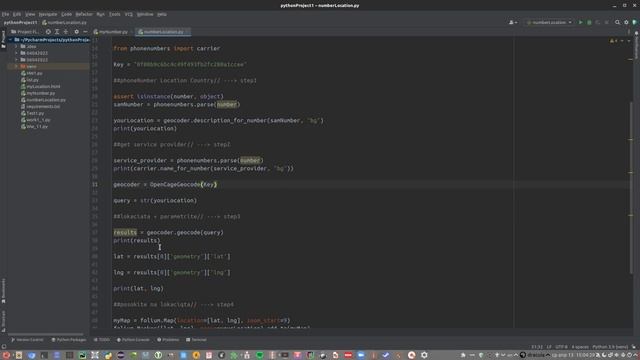
Task: Open the Navigate menu
Action: pos(48,14)
